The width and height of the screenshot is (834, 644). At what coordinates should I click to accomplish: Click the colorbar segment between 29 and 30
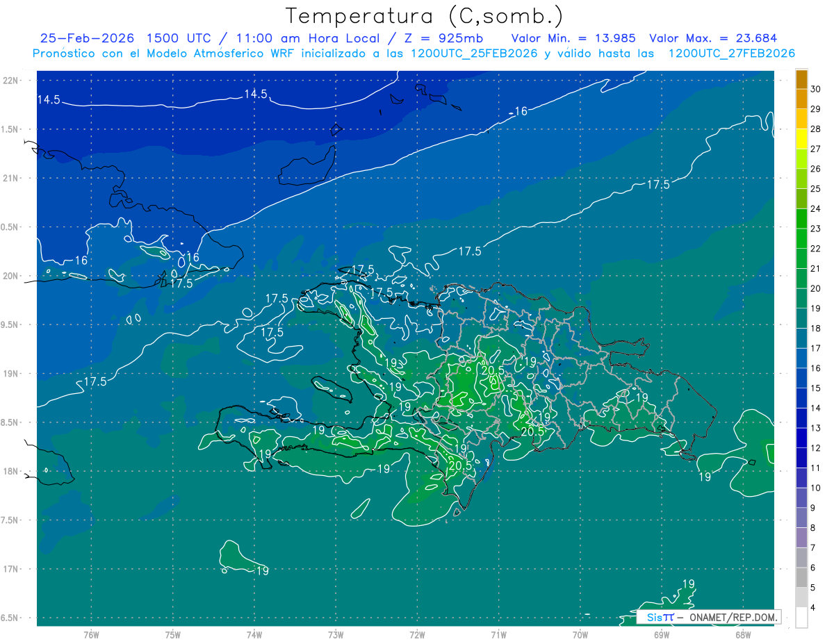tap(801, 99)
